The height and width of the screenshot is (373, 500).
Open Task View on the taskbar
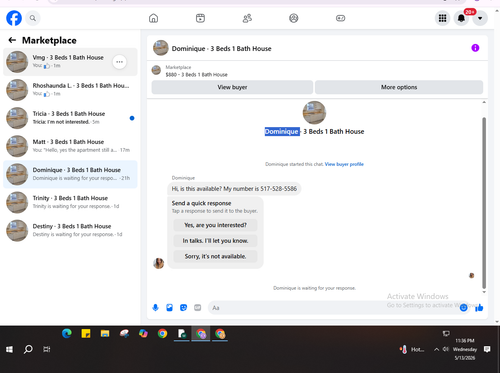click(x=47, y=349)
